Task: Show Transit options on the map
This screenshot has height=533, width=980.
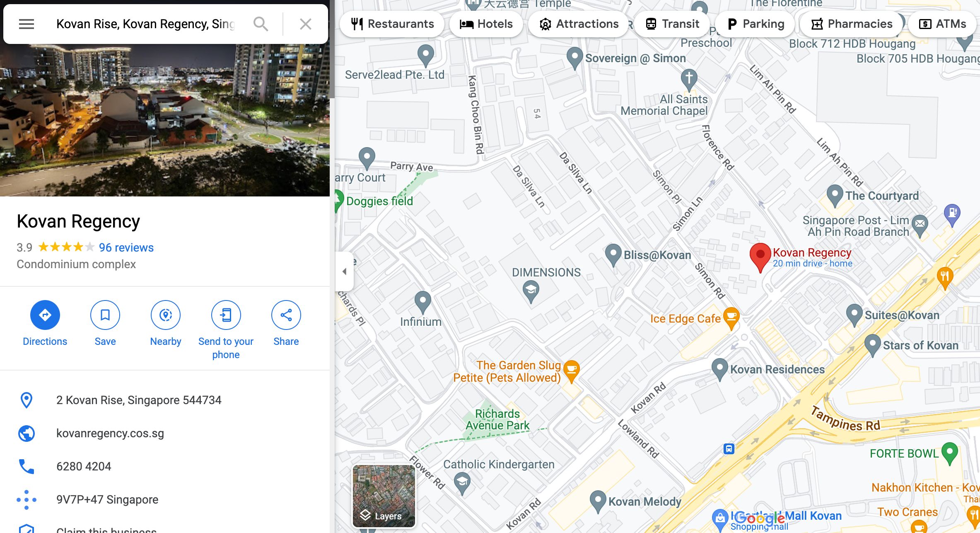Action: [672, 24]
